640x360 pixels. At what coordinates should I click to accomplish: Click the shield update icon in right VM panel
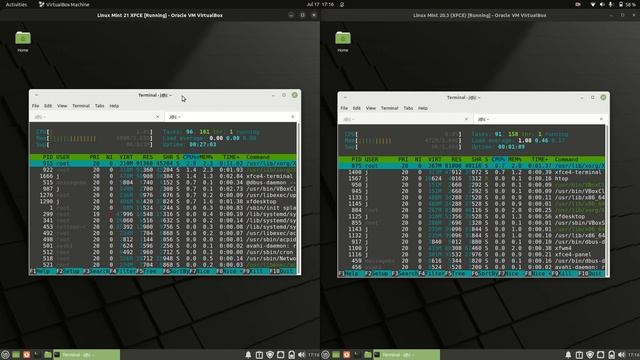[590, 355]
